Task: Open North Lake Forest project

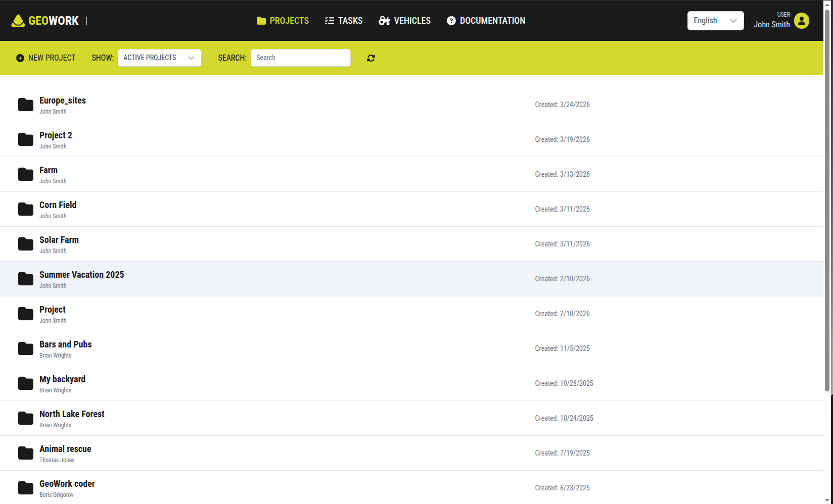Action: coord(411,418)
